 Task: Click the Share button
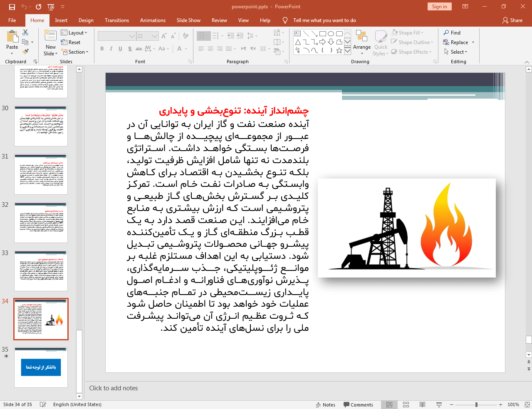coord(512,20)
